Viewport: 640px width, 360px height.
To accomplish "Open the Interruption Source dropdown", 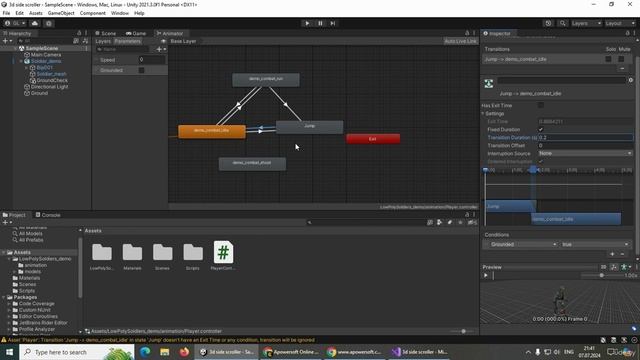I will point(585,153).
